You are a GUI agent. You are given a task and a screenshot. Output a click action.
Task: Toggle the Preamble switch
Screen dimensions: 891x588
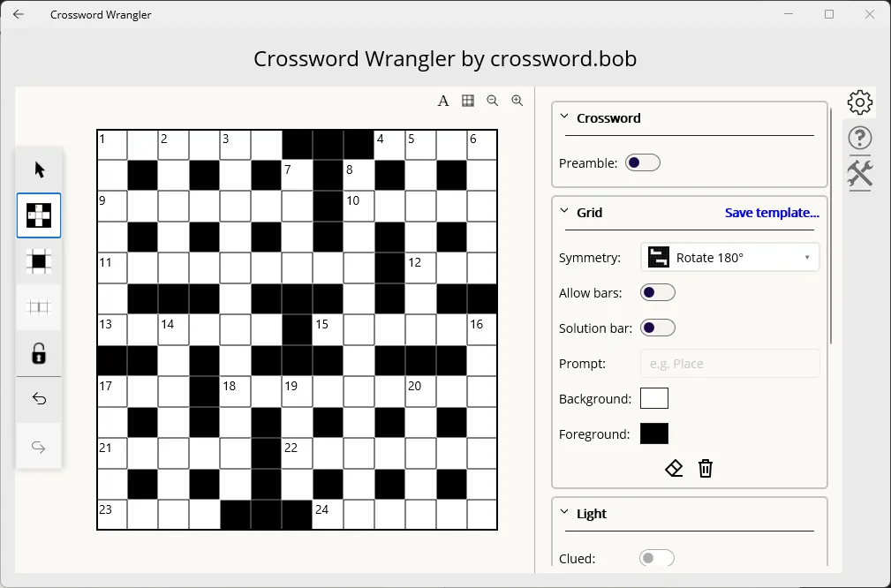643,163
